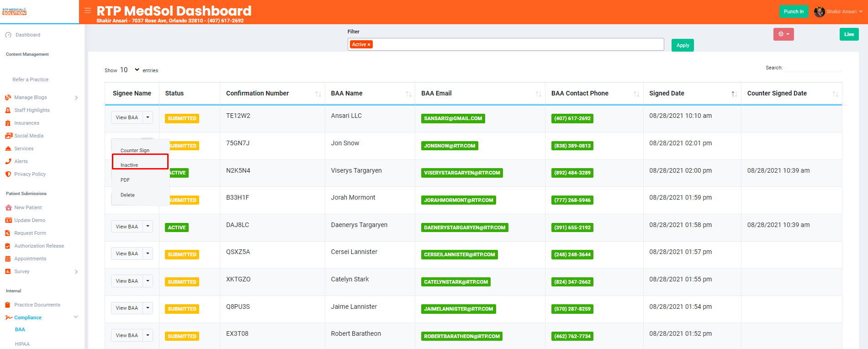The image size is (868, 349).
Task: Sort by Signed Date column arrows
Action: [x=734, y=94]
